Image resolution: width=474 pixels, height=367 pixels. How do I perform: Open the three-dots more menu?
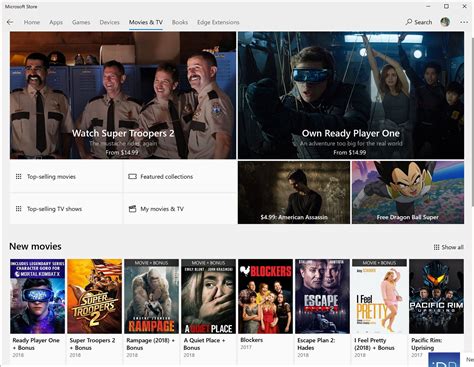click(464, 22)
